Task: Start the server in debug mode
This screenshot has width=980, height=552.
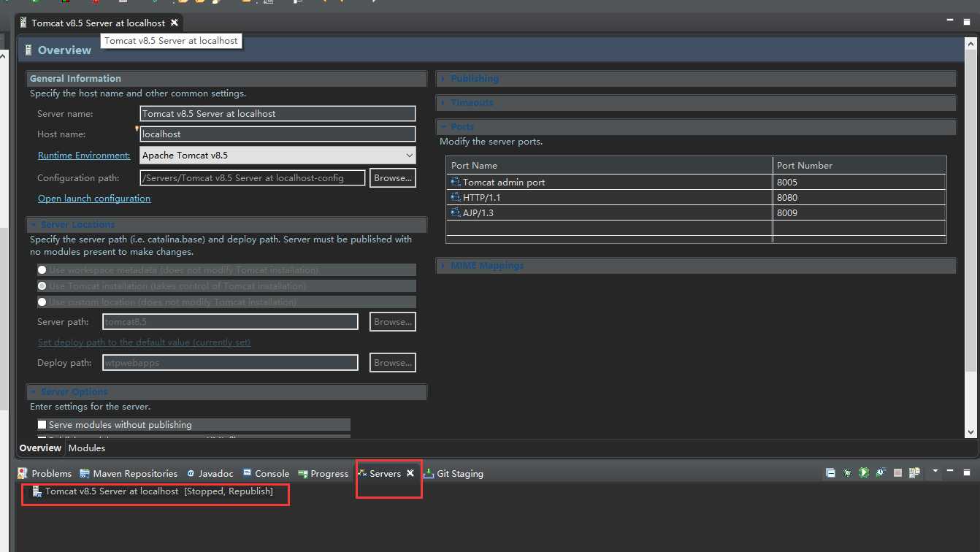Action: pos(847,473)
